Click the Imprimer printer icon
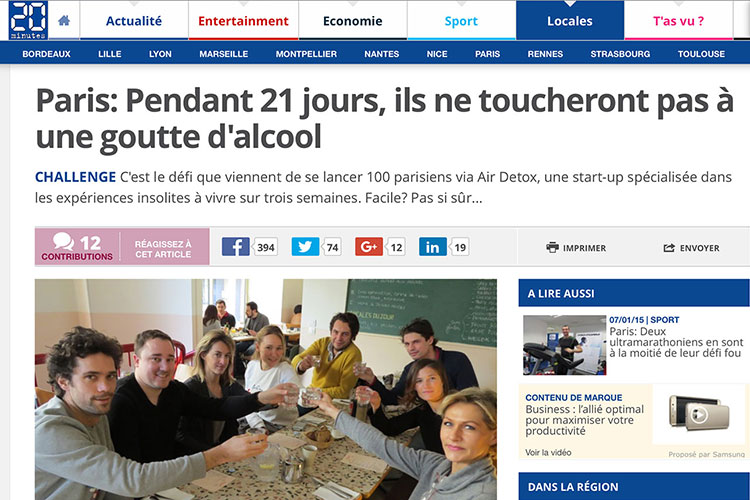Viewport: 750px width, 500px height. (x=552, y=247)
